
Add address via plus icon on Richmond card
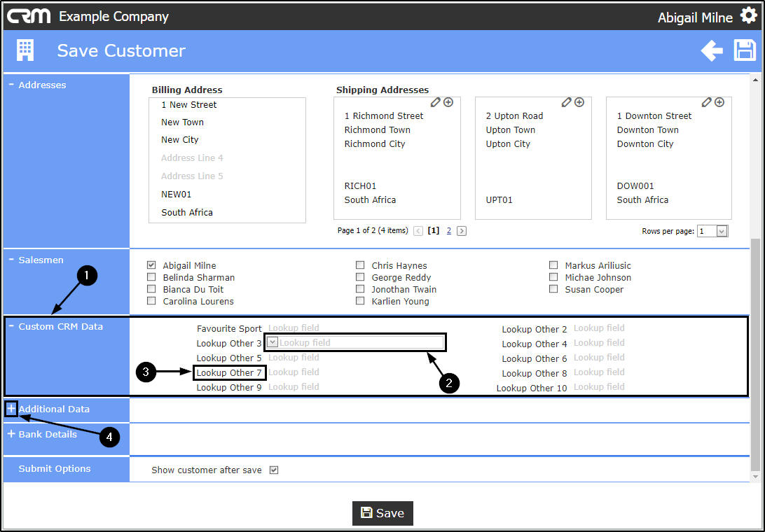[x=448, y=102]
